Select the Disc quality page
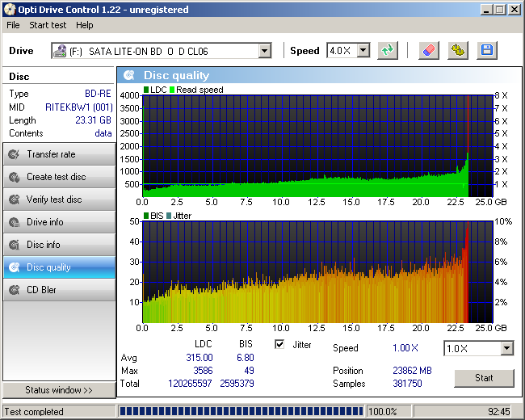The width and height of the screenshot is (525, 420). 59,267
